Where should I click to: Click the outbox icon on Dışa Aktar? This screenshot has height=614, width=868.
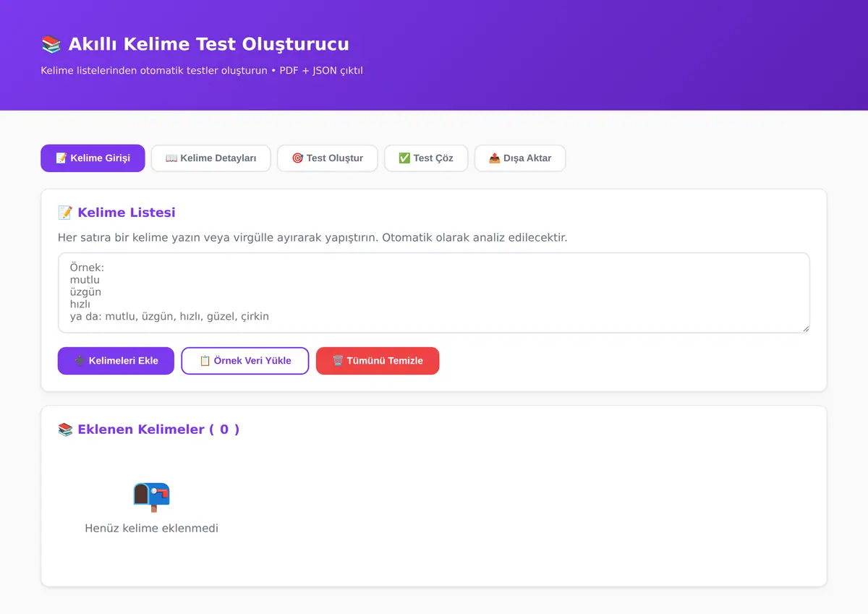(x=495, y=158)
